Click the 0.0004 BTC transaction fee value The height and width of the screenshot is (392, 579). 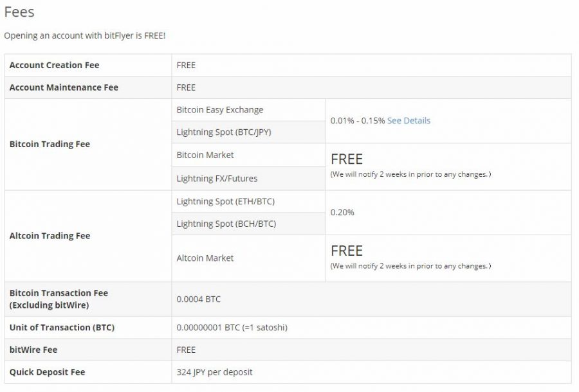[x=198, y=299]
